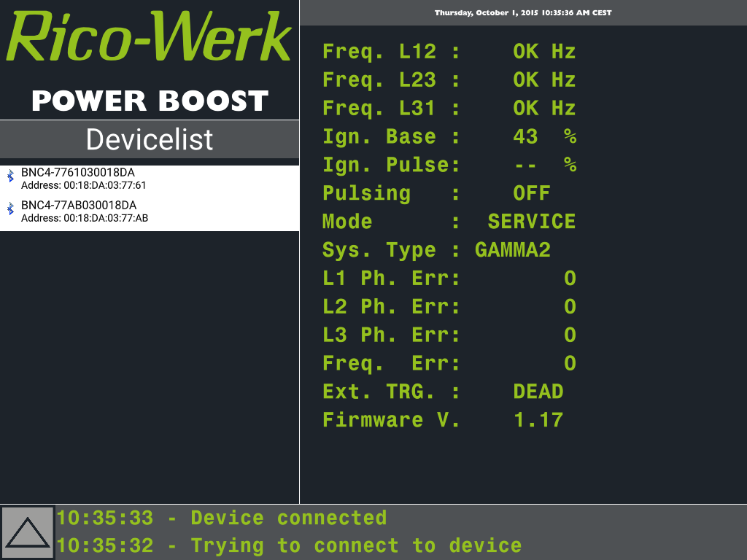This screenshot has height=560, width=747.
Task: Click the Devicelist header
Action: pyautogui.click(x=150, y=139)
